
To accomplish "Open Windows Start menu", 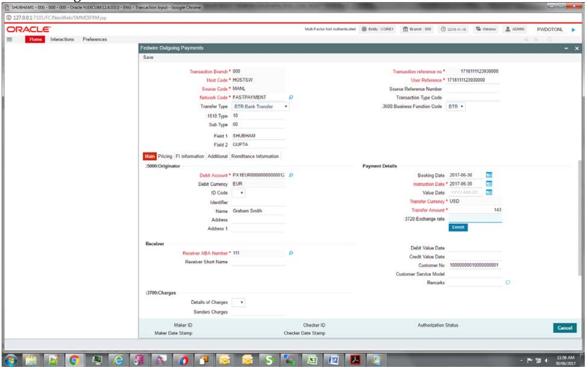I will tap(11, 360).
